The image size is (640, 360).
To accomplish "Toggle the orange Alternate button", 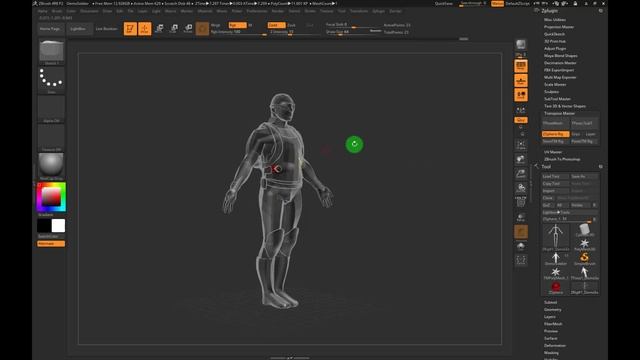I will 51,244.
